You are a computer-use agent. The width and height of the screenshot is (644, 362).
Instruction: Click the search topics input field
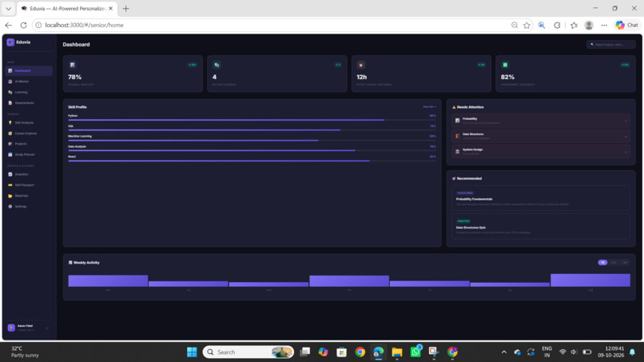coord(611,45)
